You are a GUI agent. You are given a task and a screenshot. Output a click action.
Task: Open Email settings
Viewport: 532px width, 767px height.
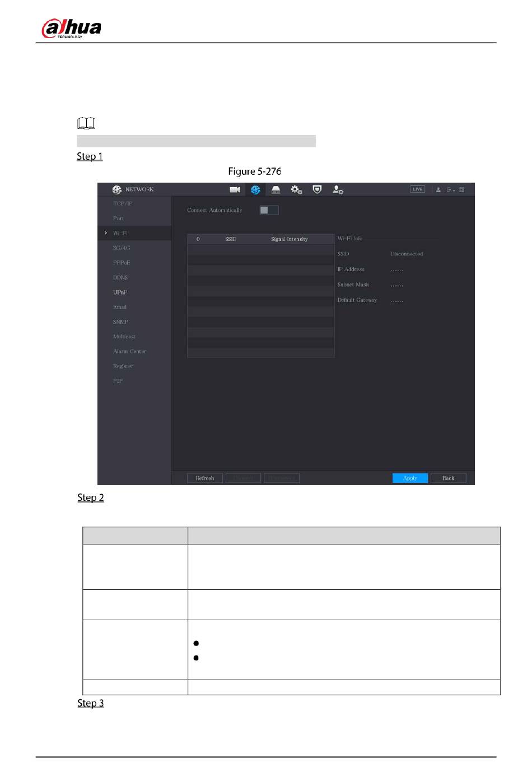(120, 307)
